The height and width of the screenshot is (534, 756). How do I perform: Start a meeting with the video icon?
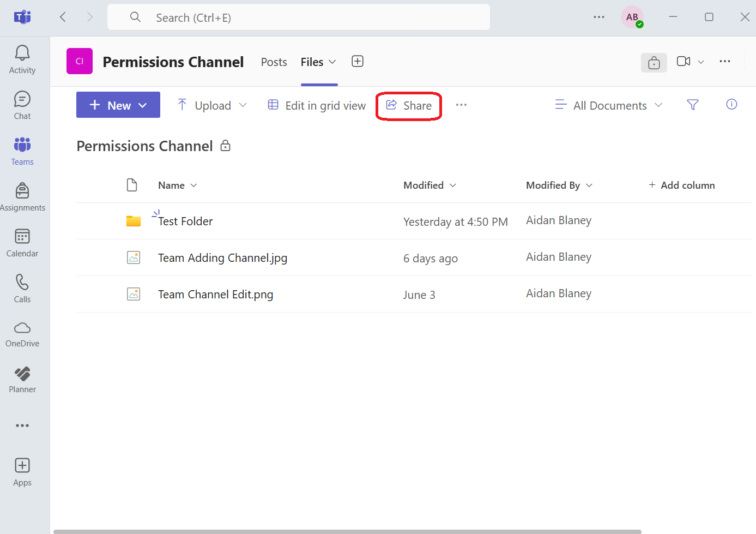tap(684, 61)
